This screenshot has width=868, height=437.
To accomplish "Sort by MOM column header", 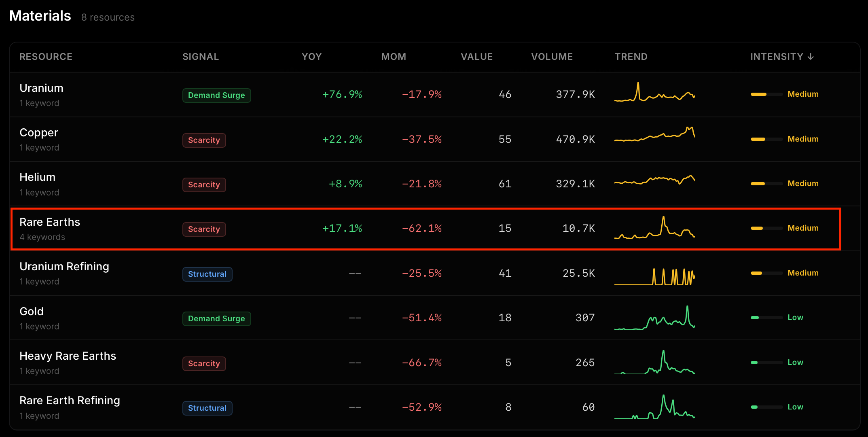I will click(x=393, y=57).
